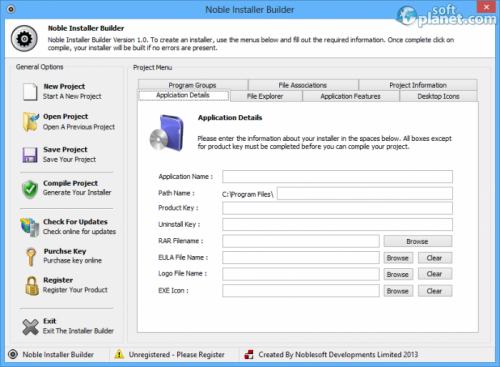The width and height of the screenshot is (500, 367).
Task: Open the Desktop Icons tab
Action: [438, 96]
